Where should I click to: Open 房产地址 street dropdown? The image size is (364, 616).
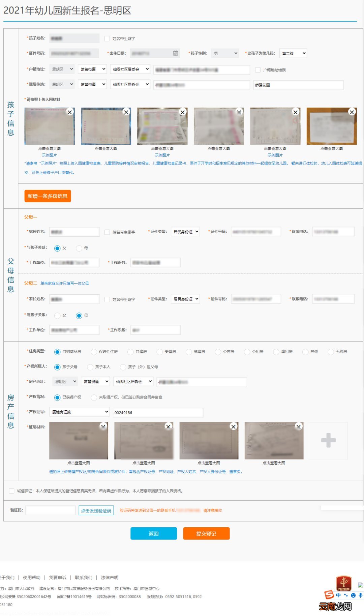click(95, 381)
